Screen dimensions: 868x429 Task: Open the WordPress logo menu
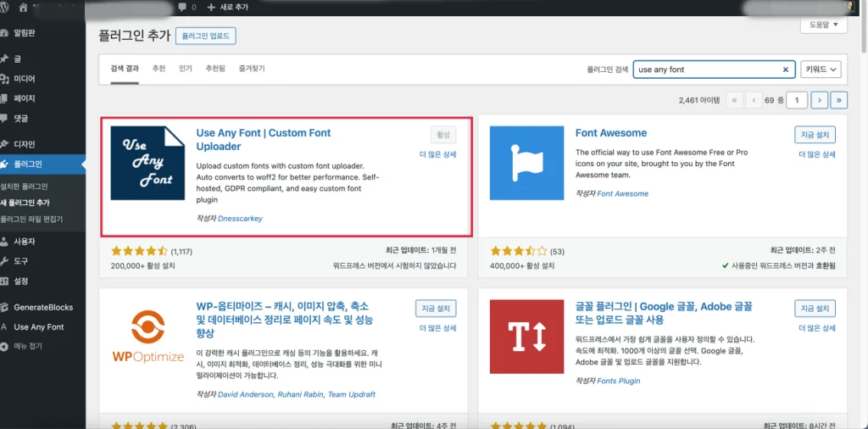tap(3, 7)
